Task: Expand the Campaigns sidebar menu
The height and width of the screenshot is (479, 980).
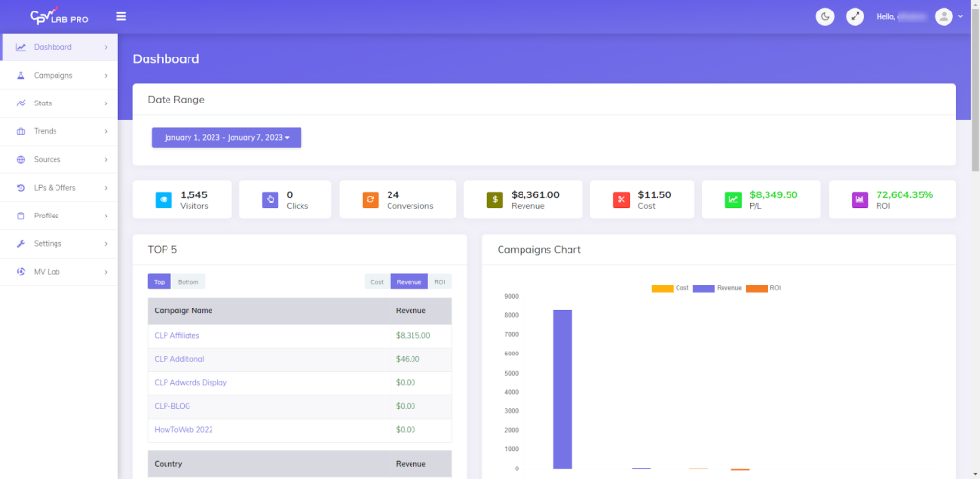Action: pyautogui.click(x=58, y=75)
